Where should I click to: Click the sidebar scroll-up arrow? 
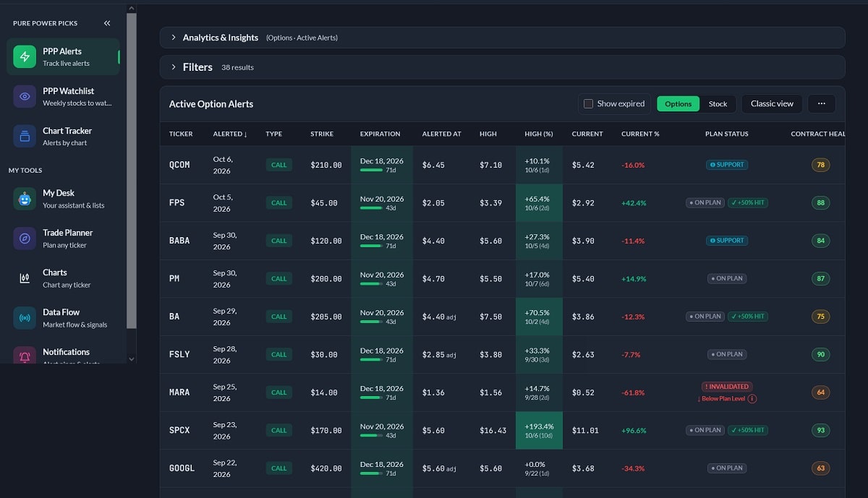click(131, 8)
